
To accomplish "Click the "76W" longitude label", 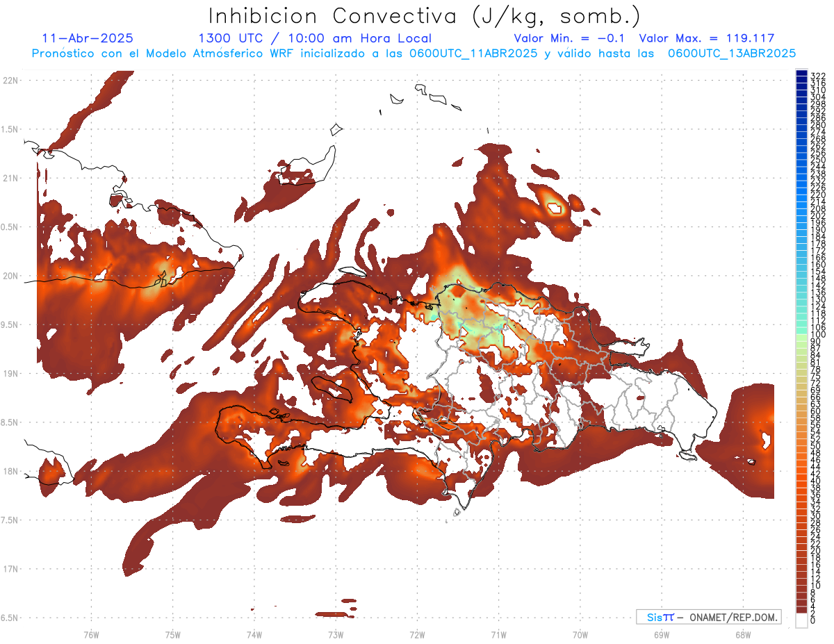I will coord(91,634).
